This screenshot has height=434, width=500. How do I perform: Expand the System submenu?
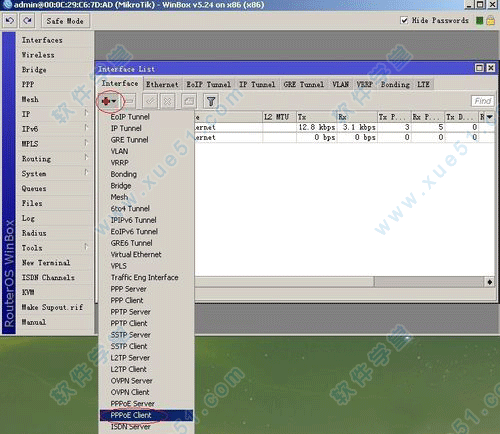click(86, 173)
